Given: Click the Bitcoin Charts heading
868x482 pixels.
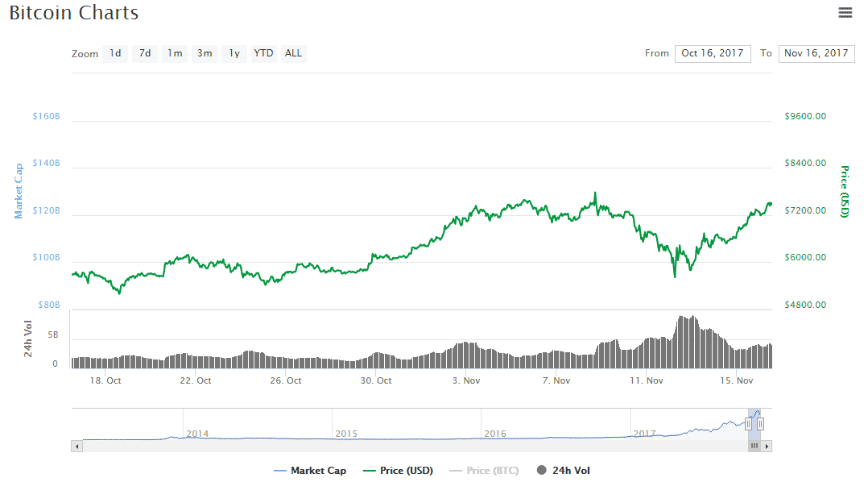Looking at the screenshot, I should pyautogui.click(x=73, y=13).
